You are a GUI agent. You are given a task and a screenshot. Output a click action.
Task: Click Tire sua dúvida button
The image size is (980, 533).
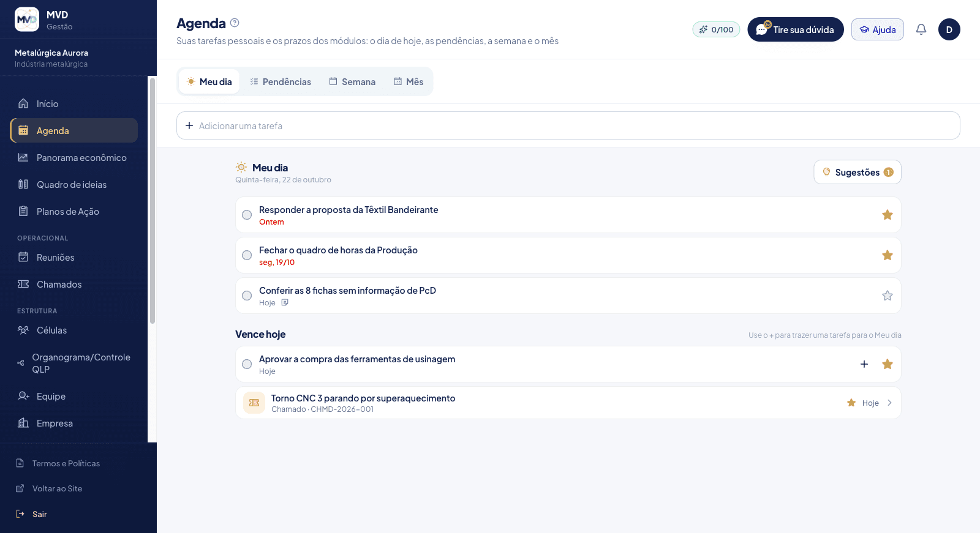(x=796, y=29)
